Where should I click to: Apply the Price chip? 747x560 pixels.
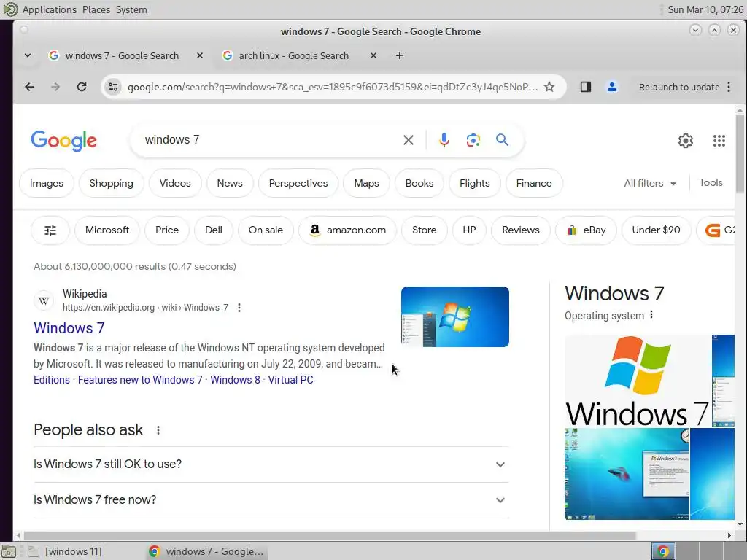coord(167,230)
